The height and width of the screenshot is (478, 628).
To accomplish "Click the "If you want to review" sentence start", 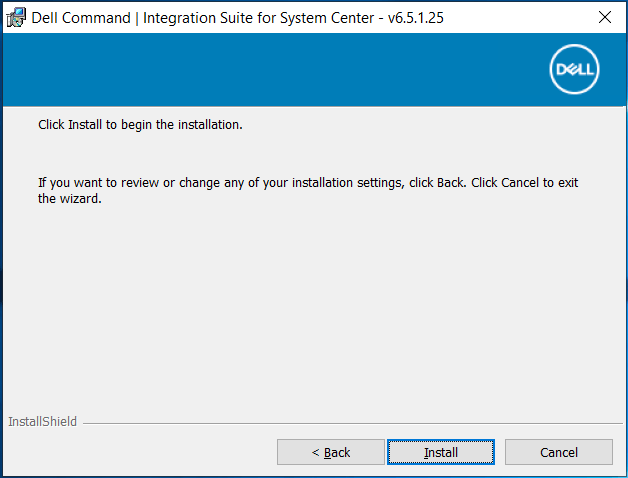I will (x=95, y=183).
